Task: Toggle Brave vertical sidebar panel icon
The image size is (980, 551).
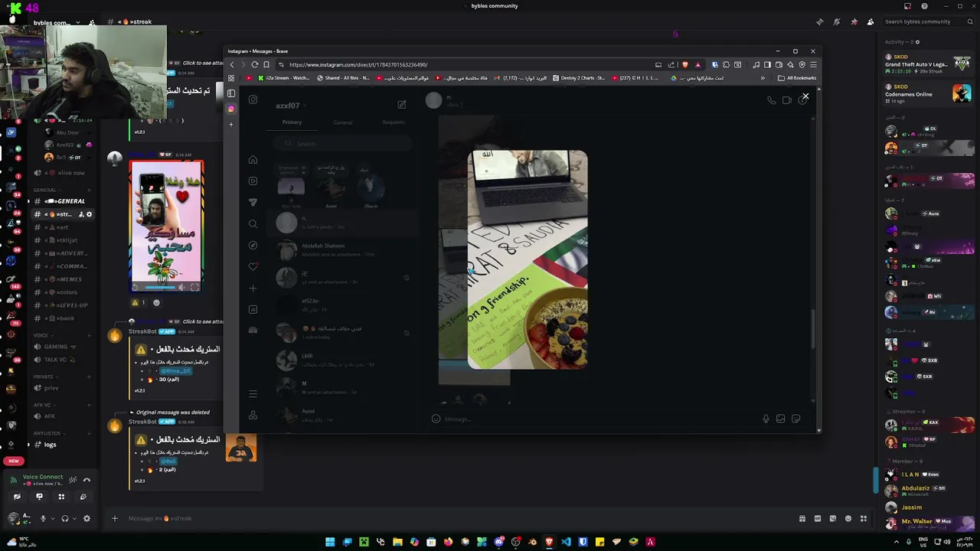Action: [x=231, y=93]
